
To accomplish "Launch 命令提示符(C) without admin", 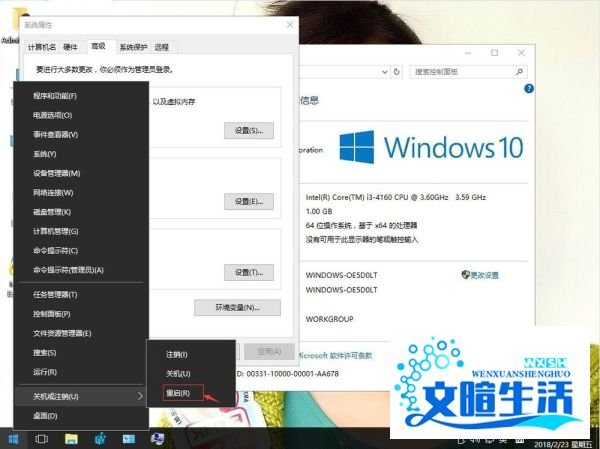I will pos(81,251).
